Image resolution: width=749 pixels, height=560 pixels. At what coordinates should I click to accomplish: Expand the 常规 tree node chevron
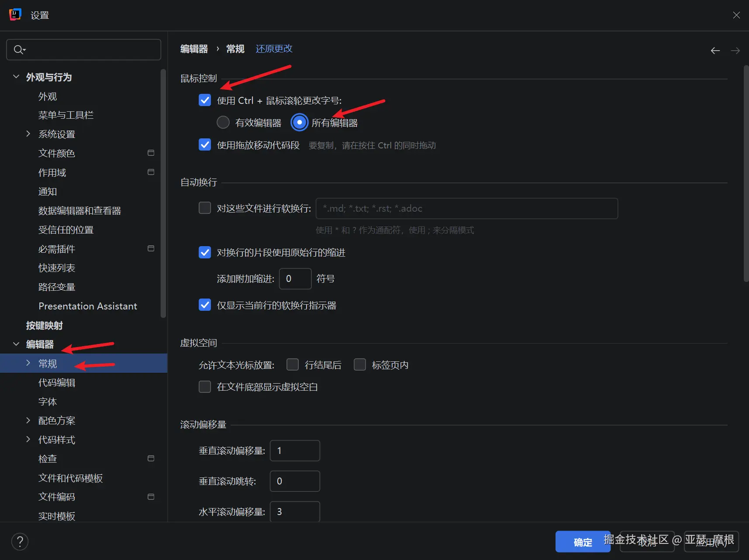(28, 363)
